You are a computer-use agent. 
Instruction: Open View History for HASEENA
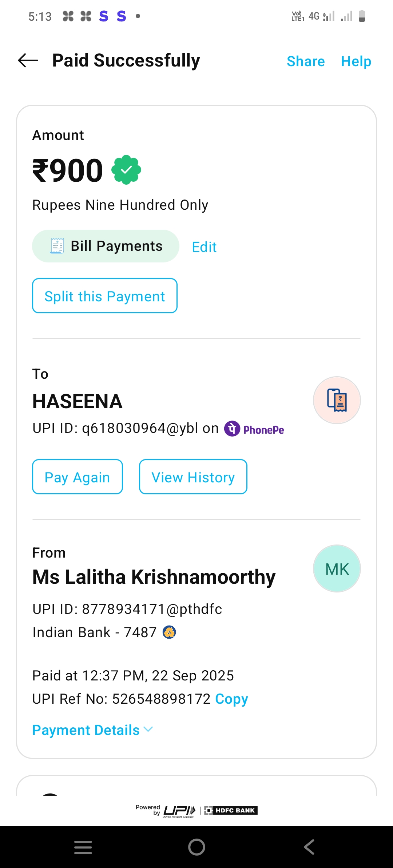(x=193, y=477)
